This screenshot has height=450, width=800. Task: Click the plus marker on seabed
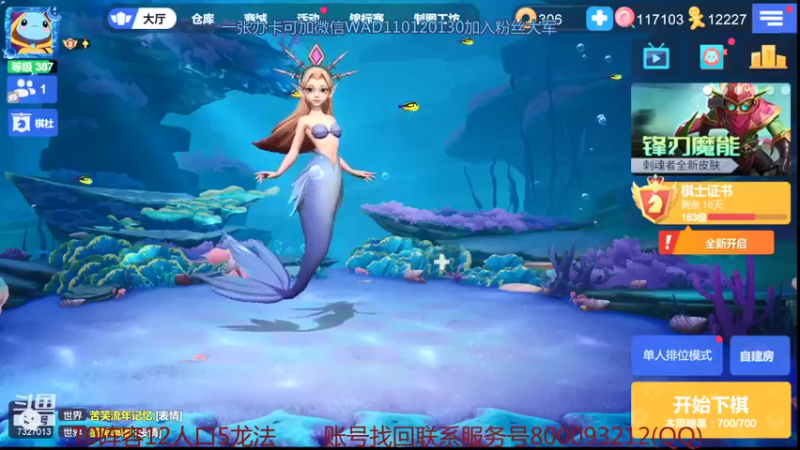coord(442,262)
